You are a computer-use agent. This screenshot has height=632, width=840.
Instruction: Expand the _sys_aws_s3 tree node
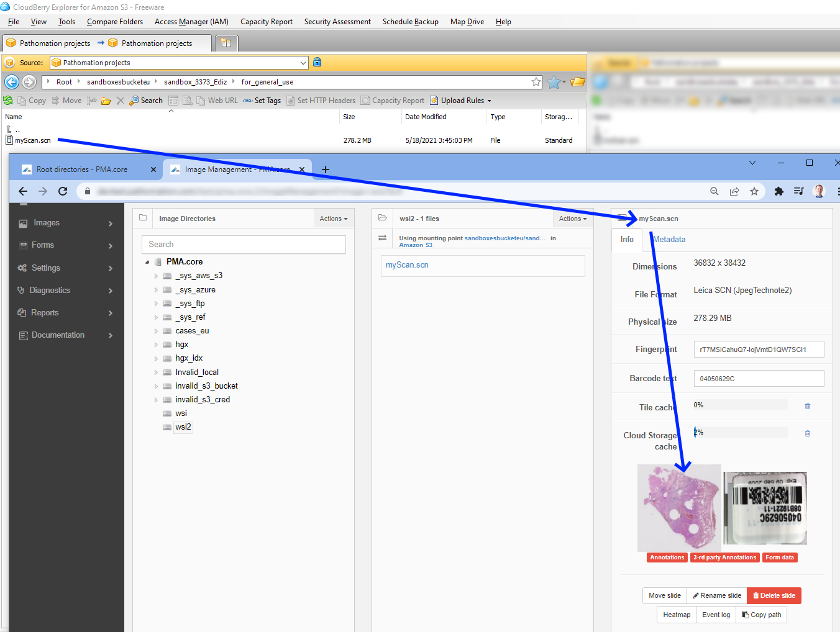point(156,276)
